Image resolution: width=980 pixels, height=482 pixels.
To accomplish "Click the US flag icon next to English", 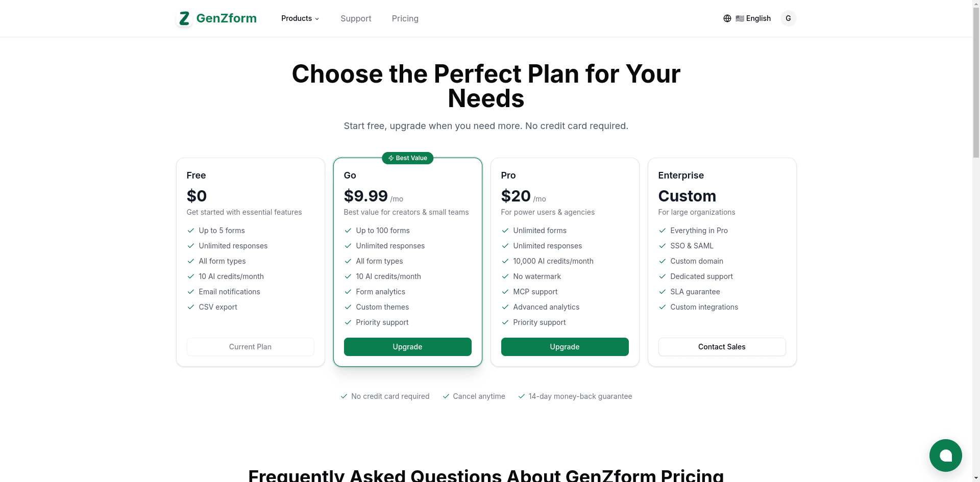I will click(x=740, y=18).
